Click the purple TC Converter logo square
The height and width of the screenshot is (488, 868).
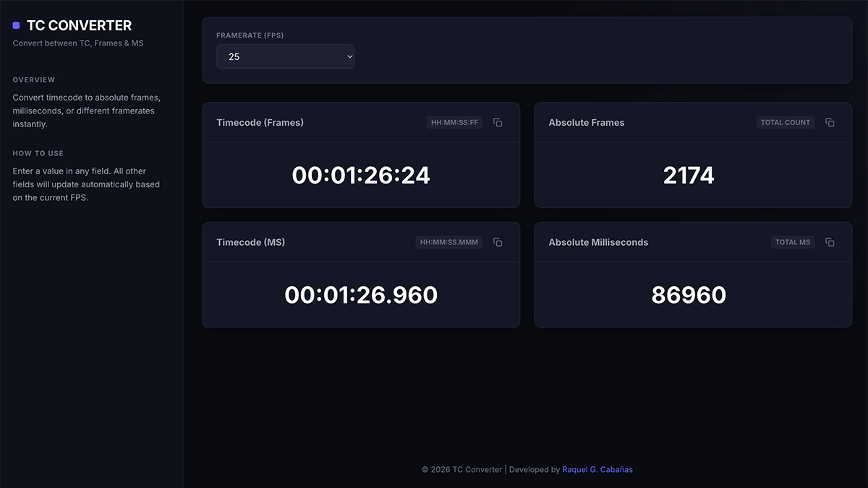click(16, 25)
